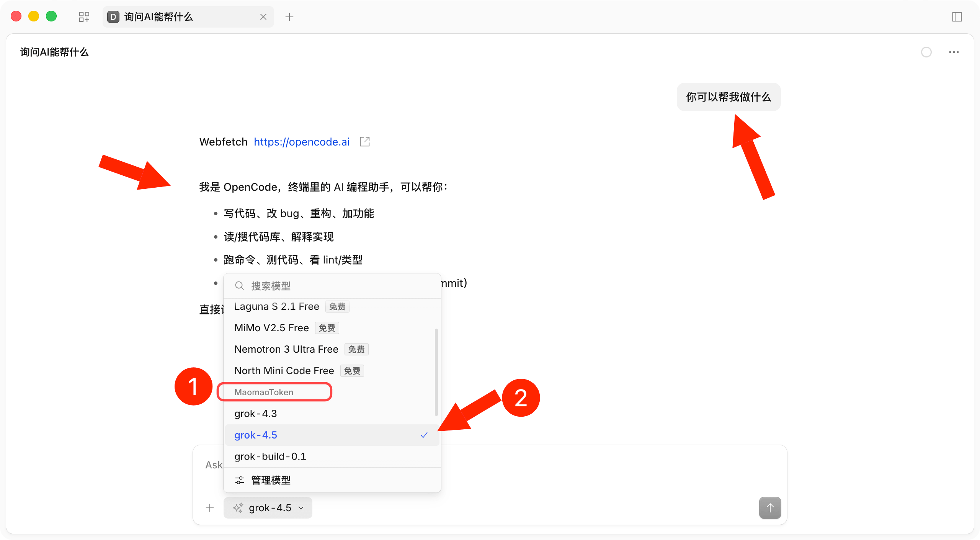Viewport: 980px width, 540px height.
Task: Click the 免费 badge on Nemotron 3 Ultra Free
Action: [x=356, y=349]
